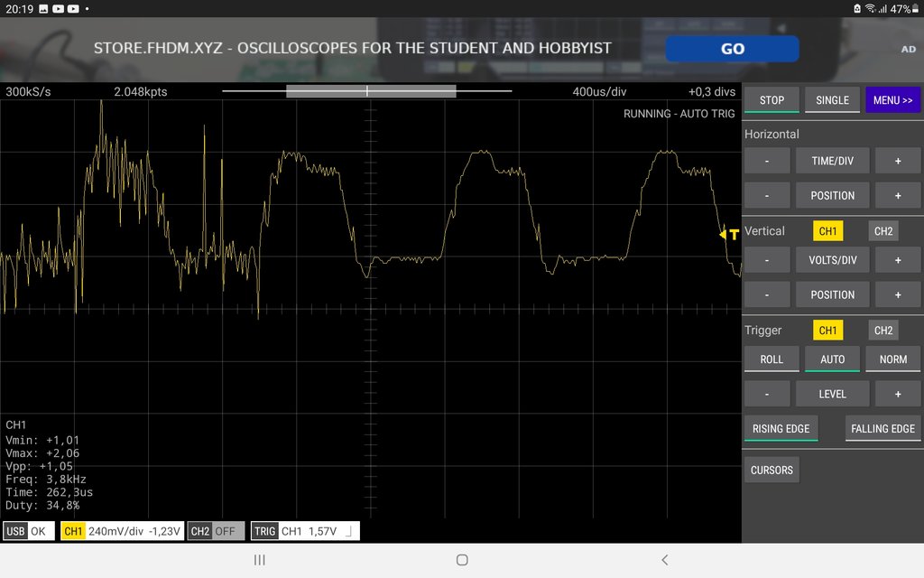924x578 pixels.
Task: Switch trigger mode to AUTO
Action: pyautogui.click(x=832, y=359)
